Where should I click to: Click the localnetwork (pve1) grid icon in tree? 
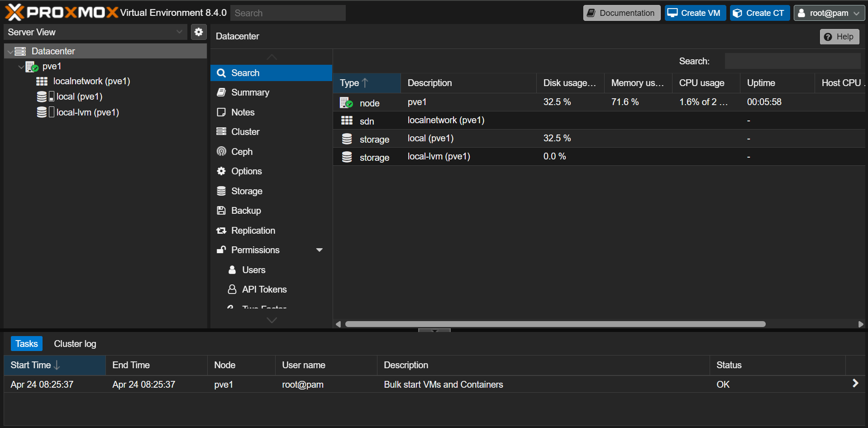[42, 82]
